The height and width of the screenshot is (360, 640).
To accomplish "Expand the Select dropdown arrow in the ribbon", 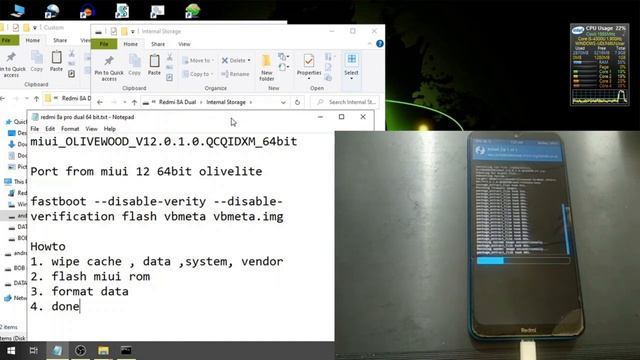I will point(351,78).
